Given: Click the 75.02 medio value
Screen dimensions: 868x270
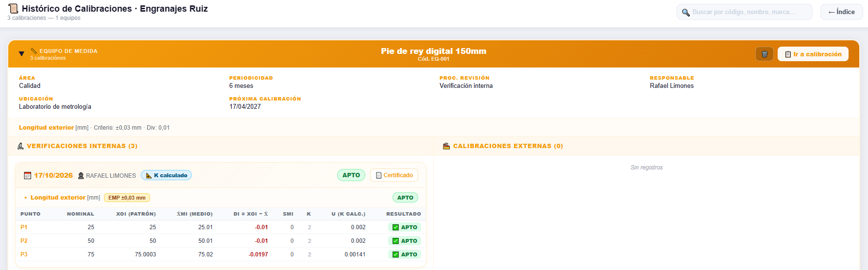Looking at the screenshot, I should [x=205, y=254].
